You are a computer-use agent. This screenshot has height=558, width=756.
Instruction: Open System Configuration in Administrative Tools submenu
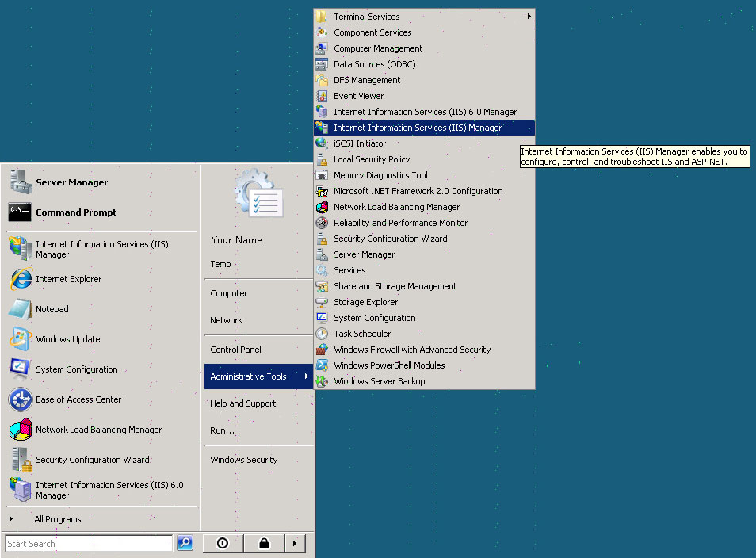pos(424,318)
